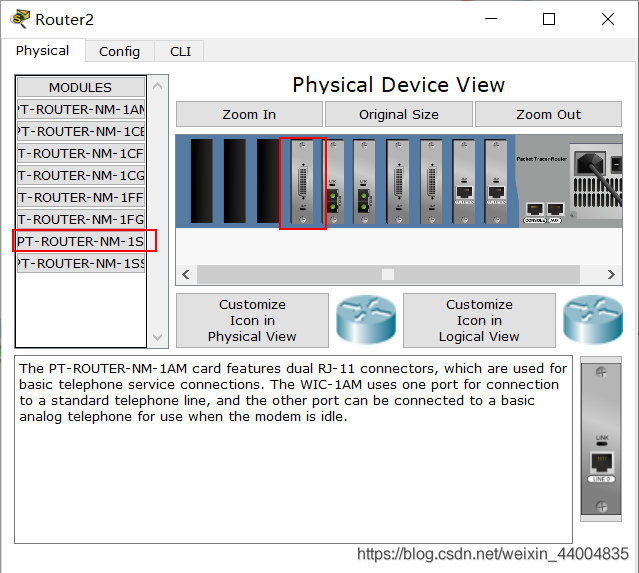Select the Physical tab
639x573 pixels.
pyautogui.click(x=42, y=51)
